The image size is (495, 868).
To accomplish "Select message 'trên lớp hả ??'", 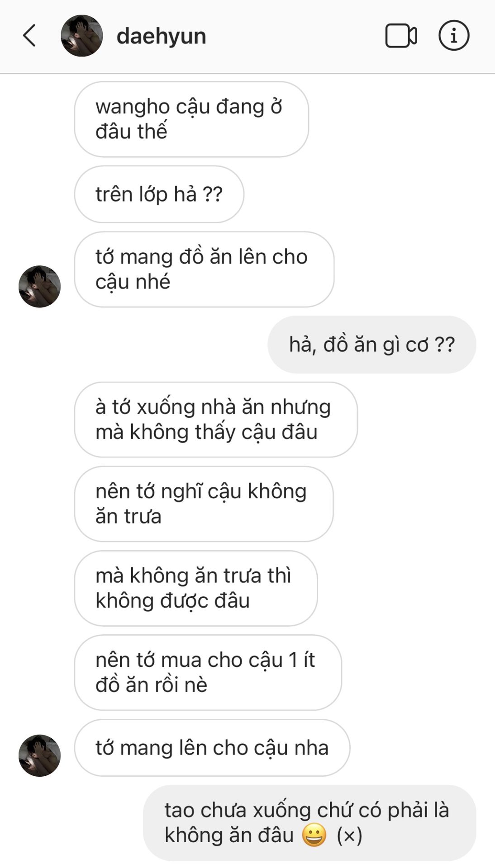I will [x=159, y=194].
